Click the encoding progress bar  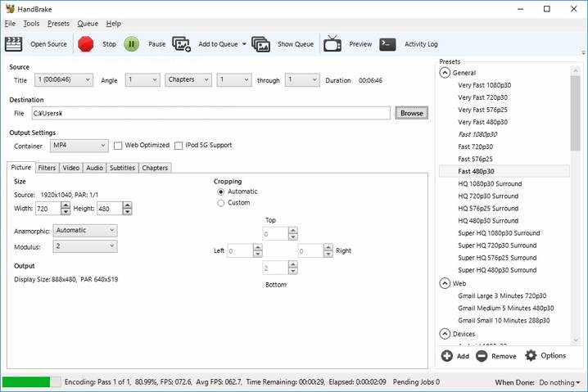[31, 382]
